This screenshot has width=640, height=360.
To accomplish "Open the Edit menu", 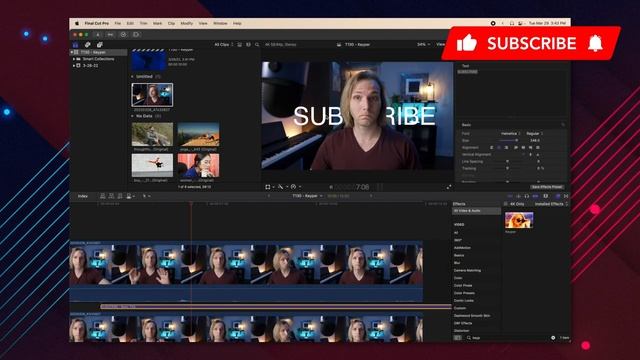I will [x=130, y=24].
